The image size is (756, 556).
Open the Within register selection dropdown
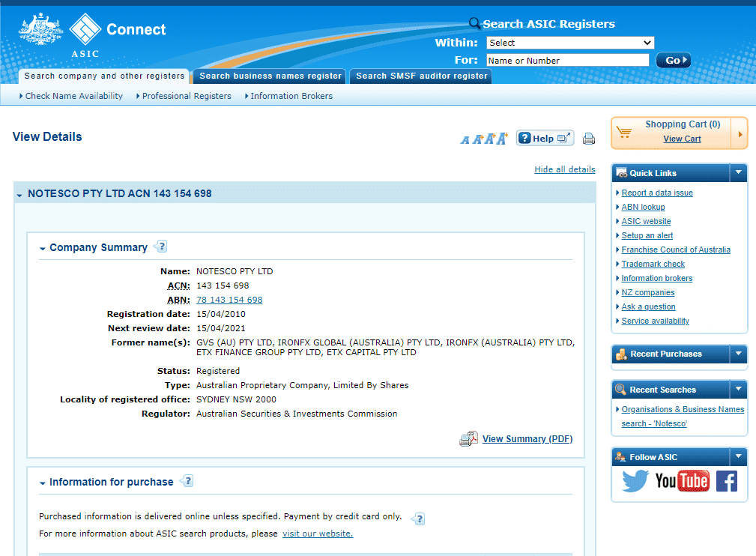569,43
